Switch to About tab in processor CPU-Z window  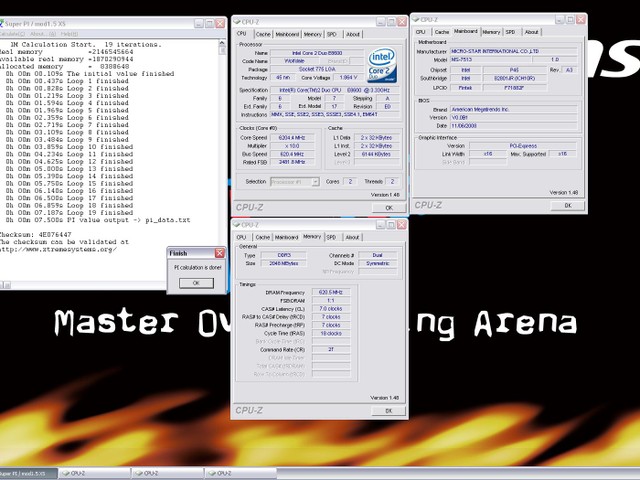pyautogui.click(x=353, y=34)
